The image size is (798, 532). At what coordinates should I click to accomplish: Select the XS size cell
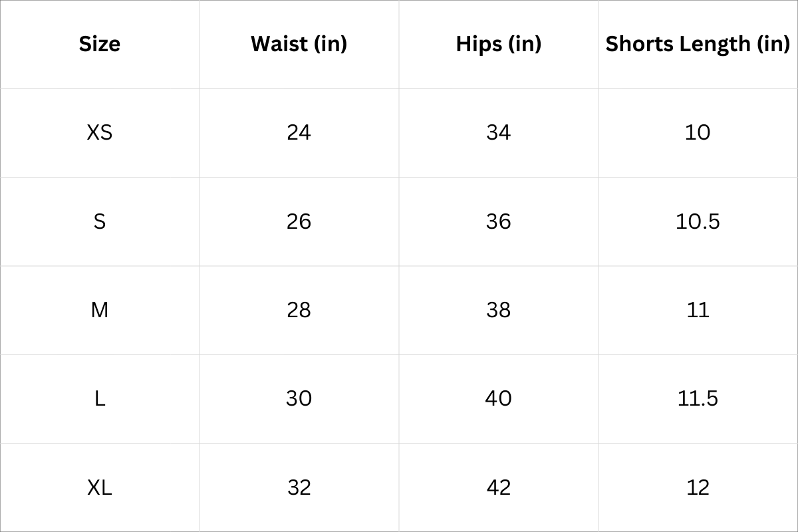point(100,132)
